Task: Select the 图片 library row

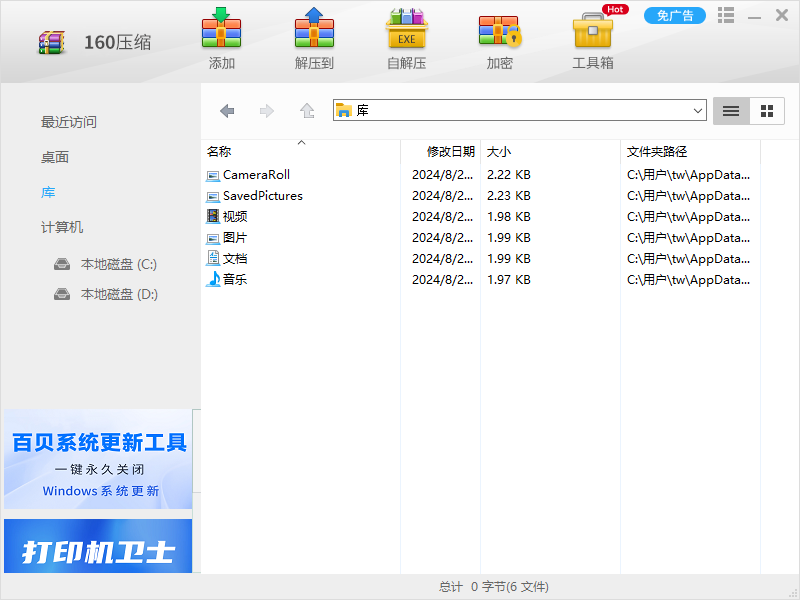Action: coord(481,238)
